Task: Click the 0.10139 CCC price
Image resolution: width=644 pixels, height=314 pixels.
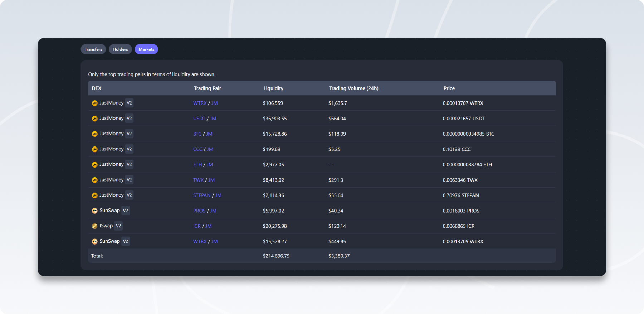Action: 457,149
